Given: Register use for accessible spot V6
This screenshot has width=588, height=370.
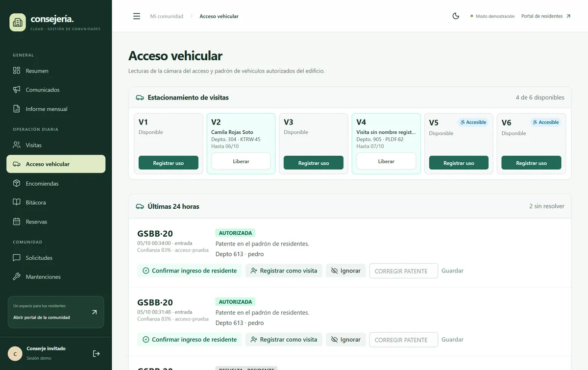Looking at the screenshot, I should point(531,163).
